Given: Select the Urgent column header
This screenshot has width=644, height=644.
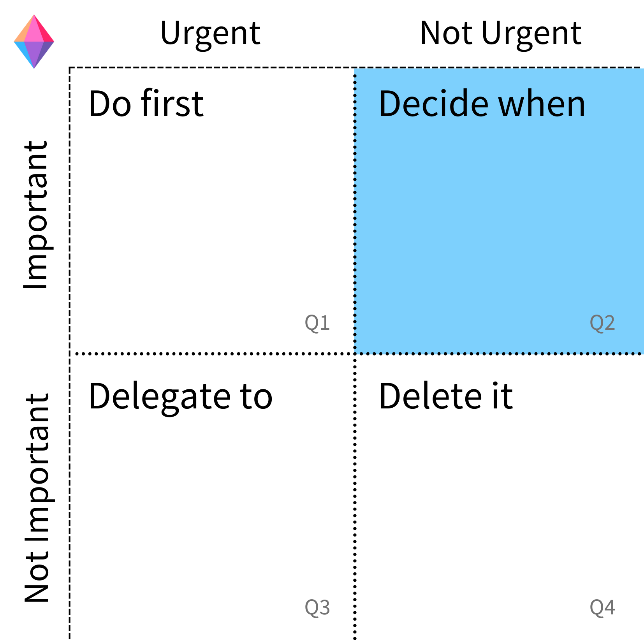Looking at the screenshot, I should point(210,34).
